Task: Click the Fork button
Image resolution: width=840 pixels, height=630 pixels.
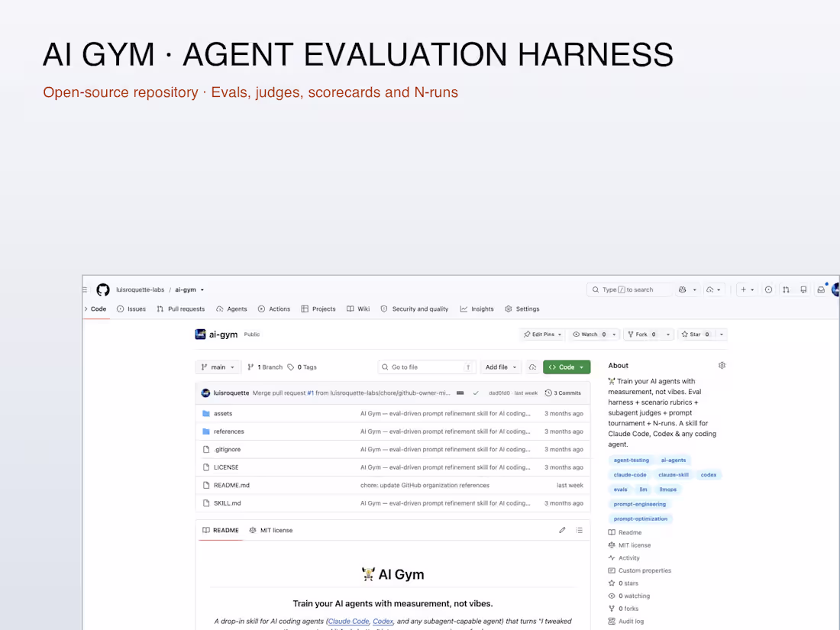Action: point(641,334)
